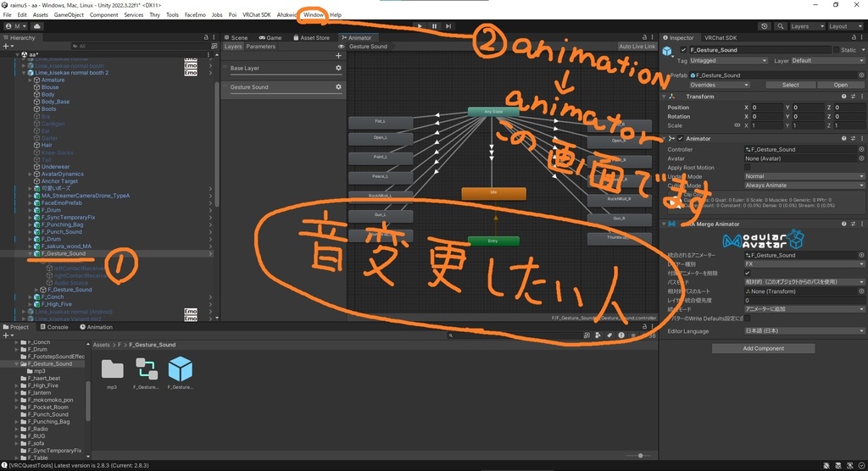This screenshot has width=868, height=471.
Task: Open Gesture Sound layer settings gear
Action: coord(338,87)
